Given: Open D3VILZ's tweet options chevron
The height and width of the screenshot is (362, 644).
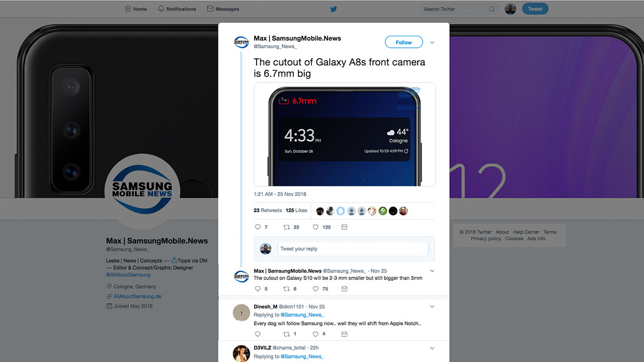Looking at the screenshot, I should point(432,348).
